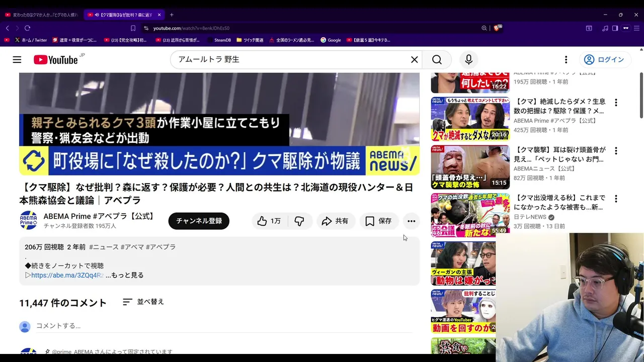Open the 55:49 クマ出没 video thumbnail
The image size is (644, 362).
(470, 215)
